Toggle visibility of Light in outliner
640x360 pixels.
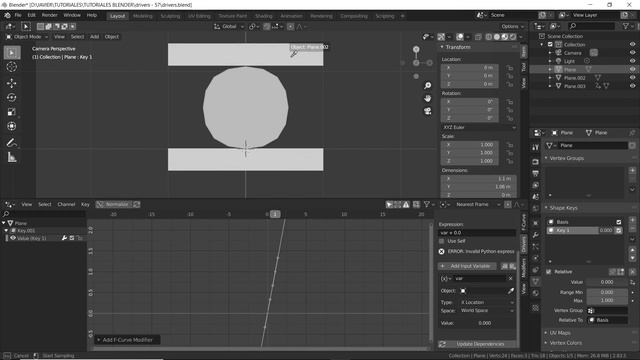[632, 61]
